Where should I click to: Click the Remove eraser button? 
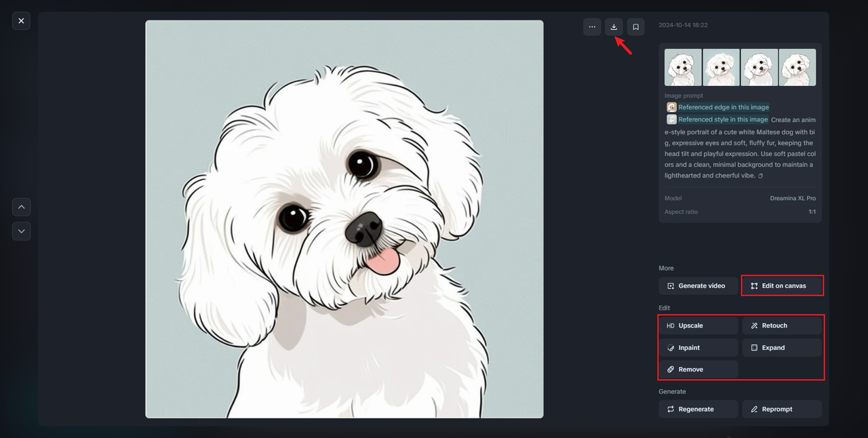click(698, 370)
